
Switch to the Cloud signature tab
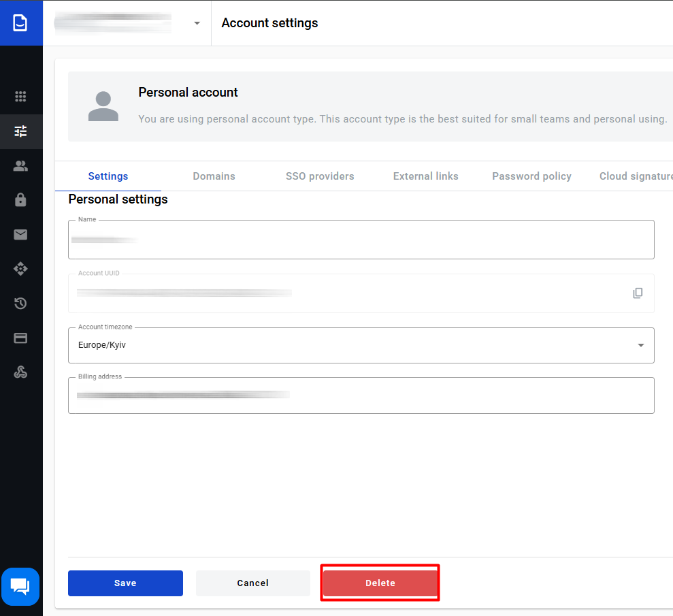point(636,176)
